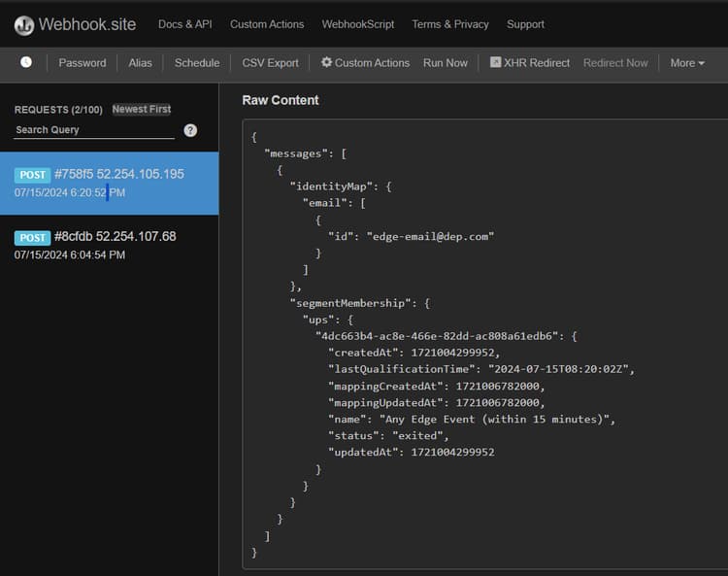Click the "email" key
Screen dimensions: 728x576
click(x=325, y=203)
